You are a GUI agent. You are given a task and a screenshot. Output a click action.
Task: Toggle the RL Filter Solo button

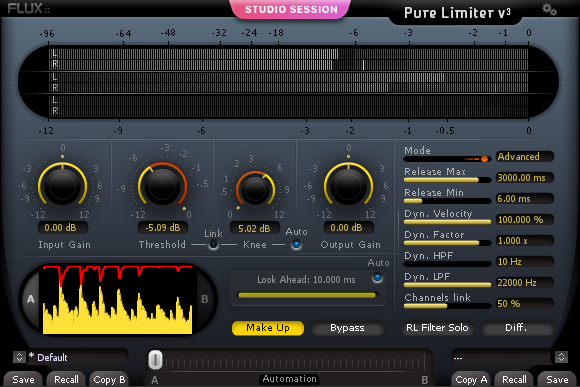click(437, 328)
